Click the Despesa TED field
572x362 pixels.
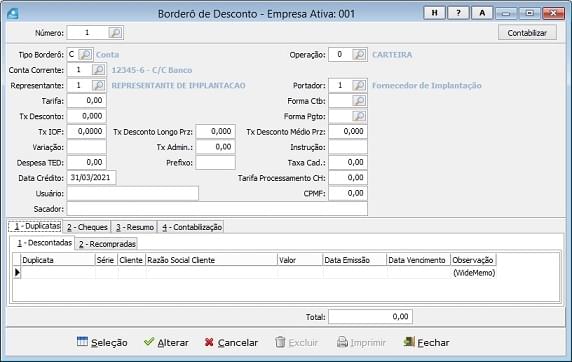(86, 162)
